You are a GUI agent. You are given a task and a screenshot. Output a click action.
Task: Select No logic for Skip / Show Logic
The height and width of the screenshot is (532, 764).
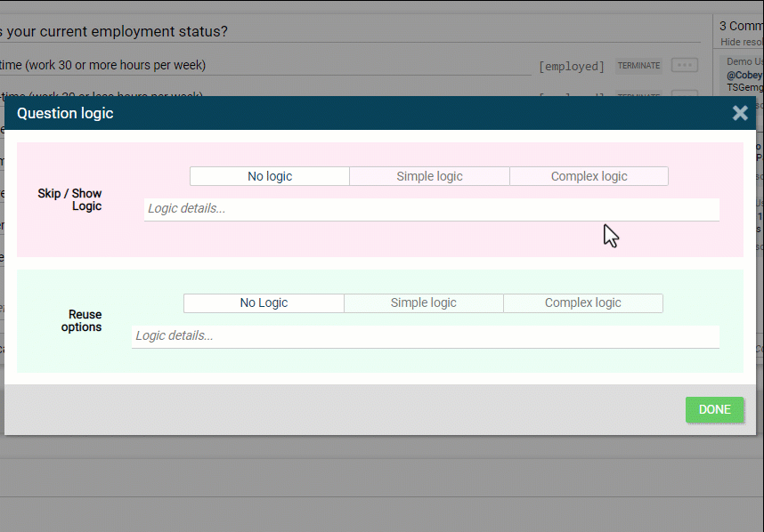(270, 176)
